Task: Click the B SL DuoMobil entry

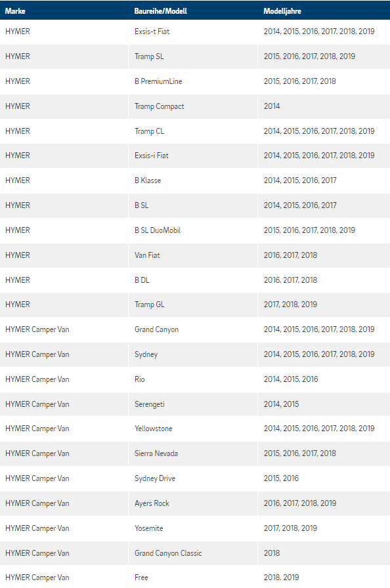Action: [x=158, y=230]
